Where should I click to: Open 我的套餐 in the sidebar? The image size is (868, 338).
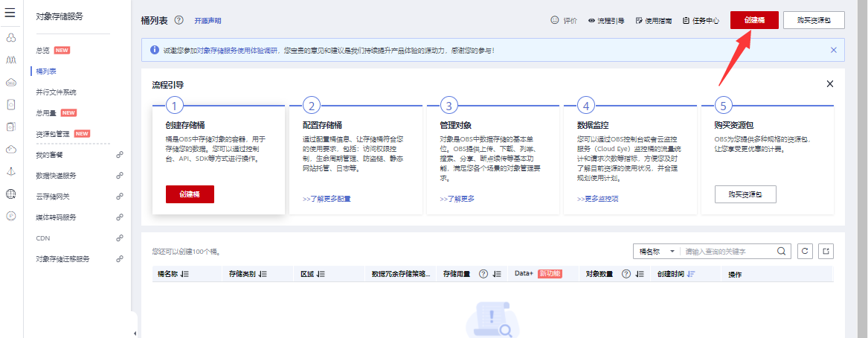(x=50, y=155)
